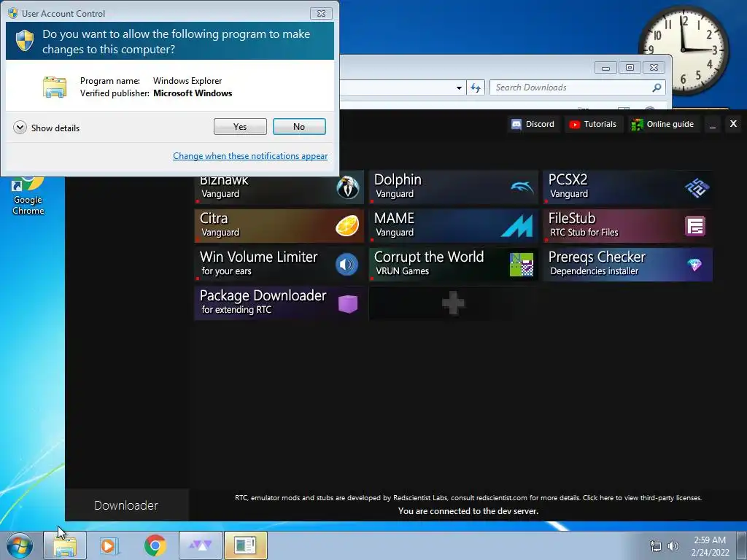747x560 pixels.
Task: Click Windows Explorer taskbar icon
Action: coord(65,545)
